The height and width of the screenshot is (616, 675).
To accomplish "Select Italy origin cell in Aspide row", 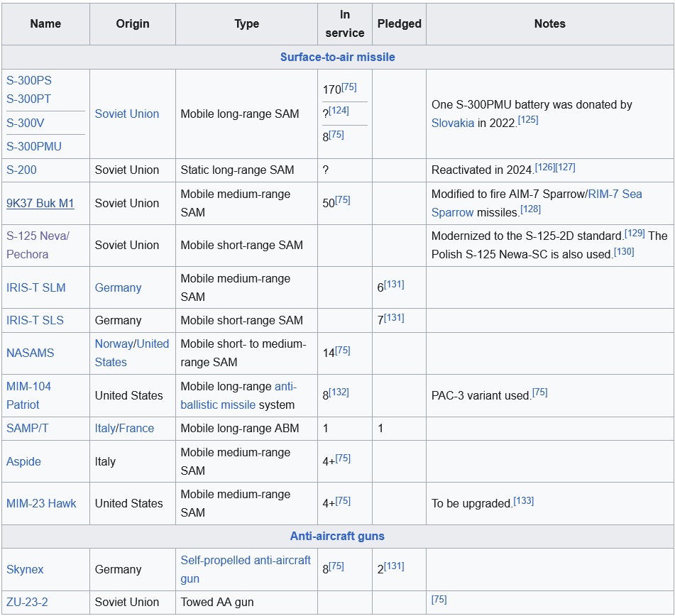I will point(133,461).
